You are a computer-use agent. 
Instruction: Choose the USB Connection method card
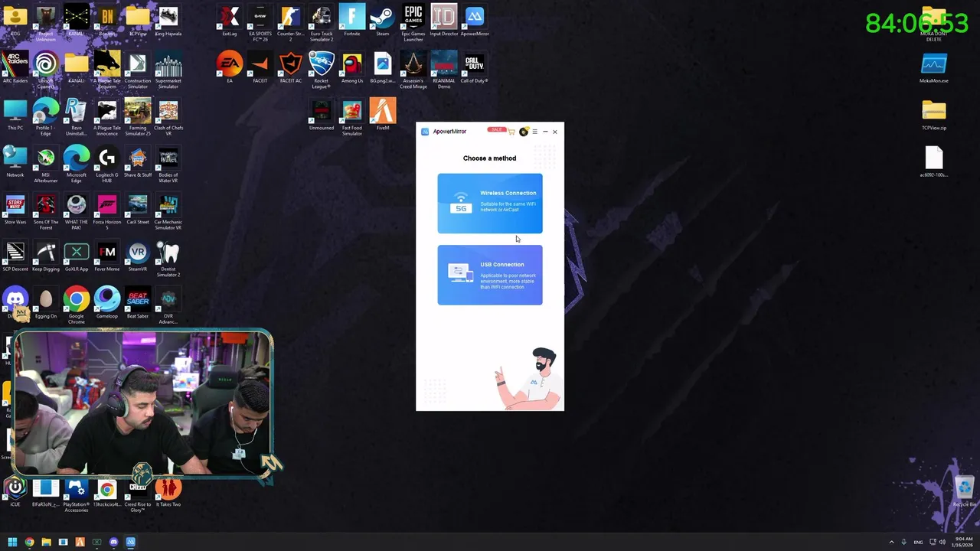coord(490,275)
